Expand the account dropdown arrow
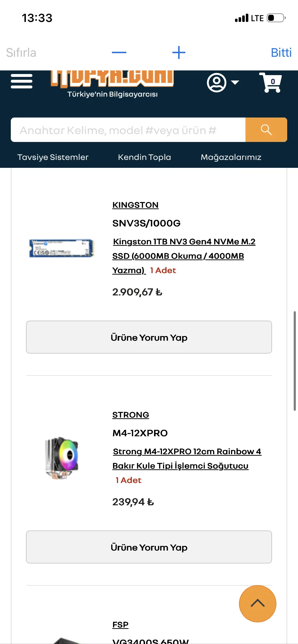This screenshot has height=644, width=298. coord(235,83)
